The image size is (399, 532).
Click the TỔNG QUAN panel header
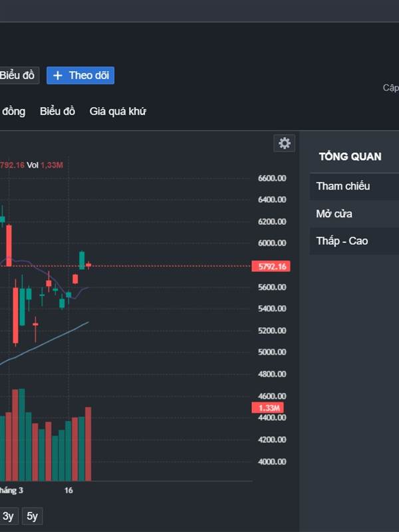(x=350, y=156)
